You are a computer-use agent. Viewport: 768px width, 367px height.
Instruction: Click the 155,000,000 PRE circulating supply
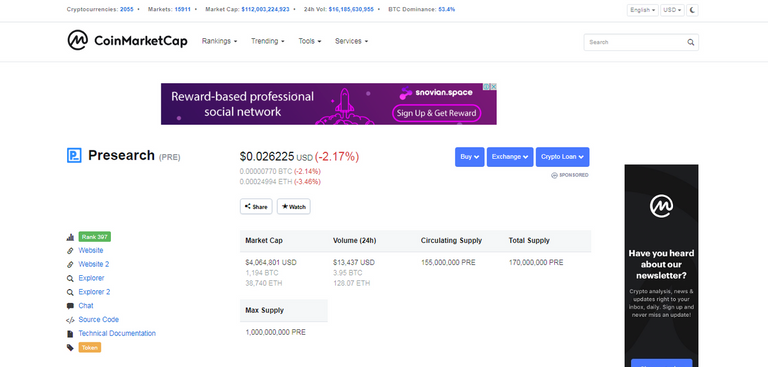448,263
